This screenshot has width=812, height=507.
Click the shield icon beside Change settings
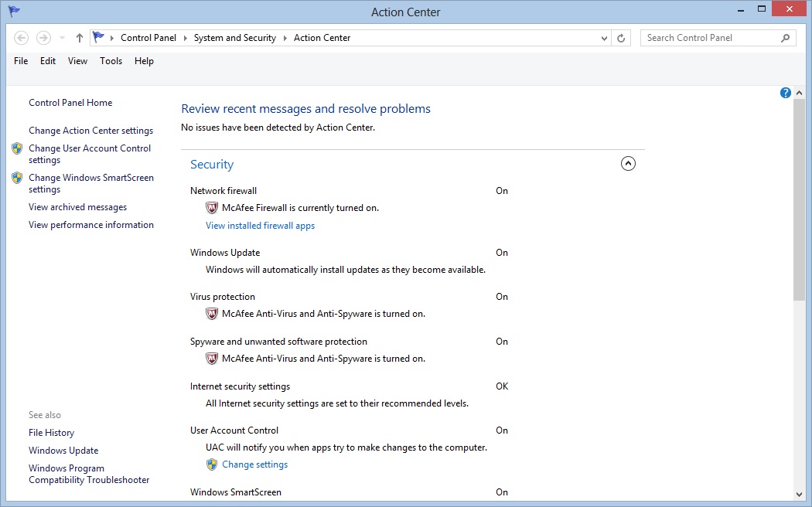(212, 464)
